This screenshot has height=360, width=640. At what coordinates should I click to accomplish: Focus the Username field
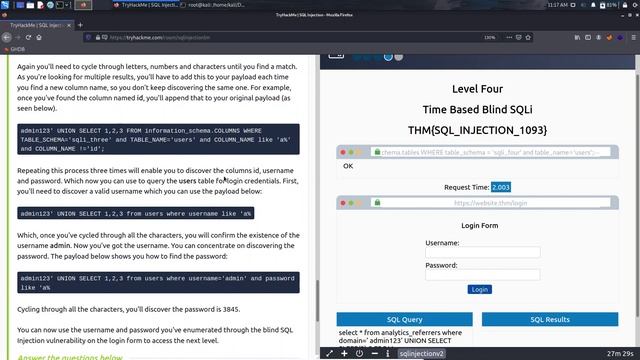tap(482, 253)
